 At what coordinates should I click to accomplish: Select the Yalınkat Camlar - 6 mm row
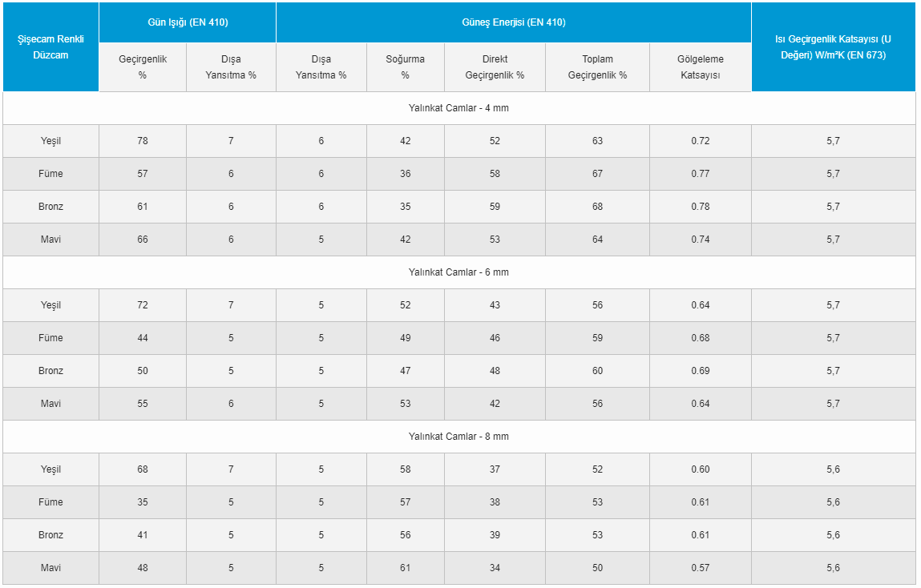(x=458, y=272)
